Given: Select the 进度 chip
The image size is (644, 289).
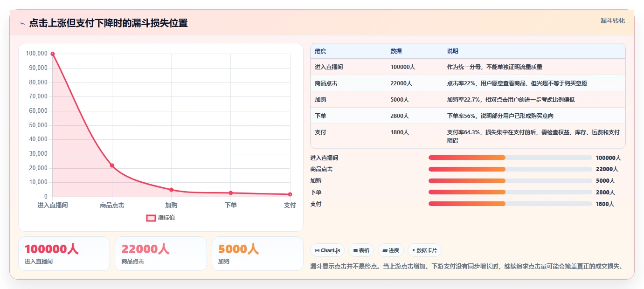Looking at the screenshot, I should coord(391,250).
